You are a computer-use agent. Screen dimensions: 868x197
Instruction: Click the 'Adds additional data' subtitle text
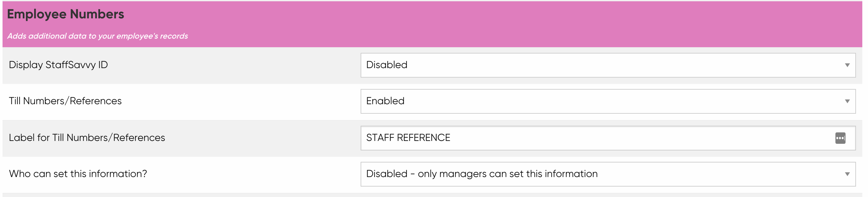point(97,36)
